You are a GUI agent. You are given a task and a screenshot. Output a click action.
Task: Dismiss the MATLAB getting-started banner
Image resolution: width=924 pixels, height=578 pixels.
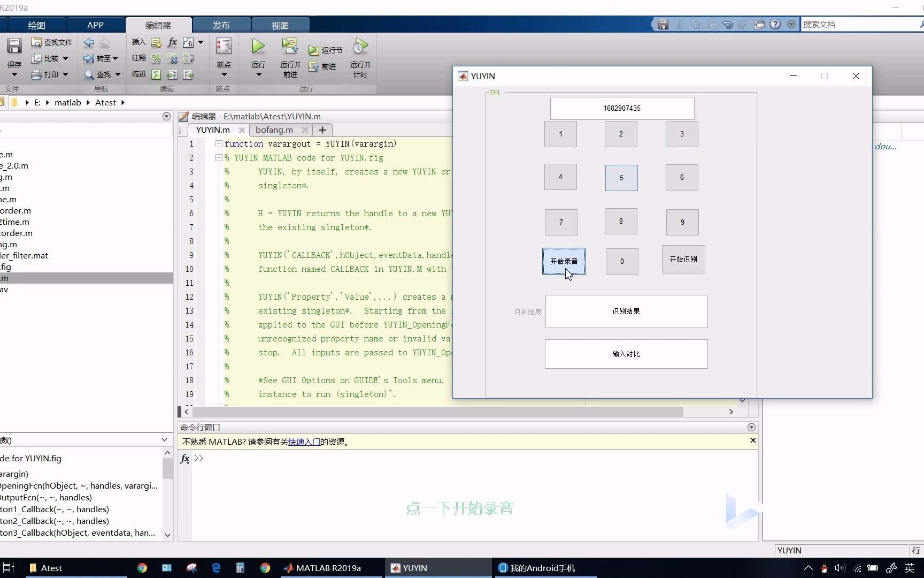click(x=753, y=440)
